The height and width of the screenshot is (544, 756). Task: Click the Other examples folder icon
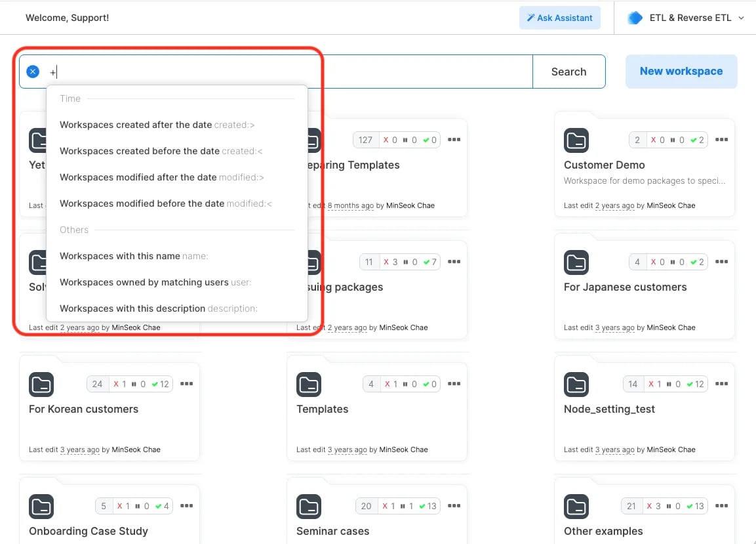(x=576, y=507)
